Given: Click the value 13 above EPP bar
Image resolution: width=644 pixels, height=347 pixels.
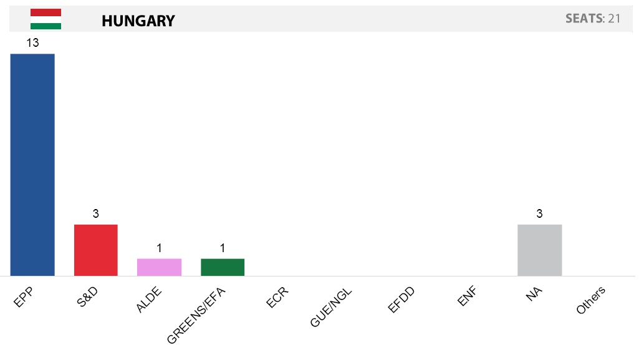Looking at the screenshot, I should click(32, 43).
